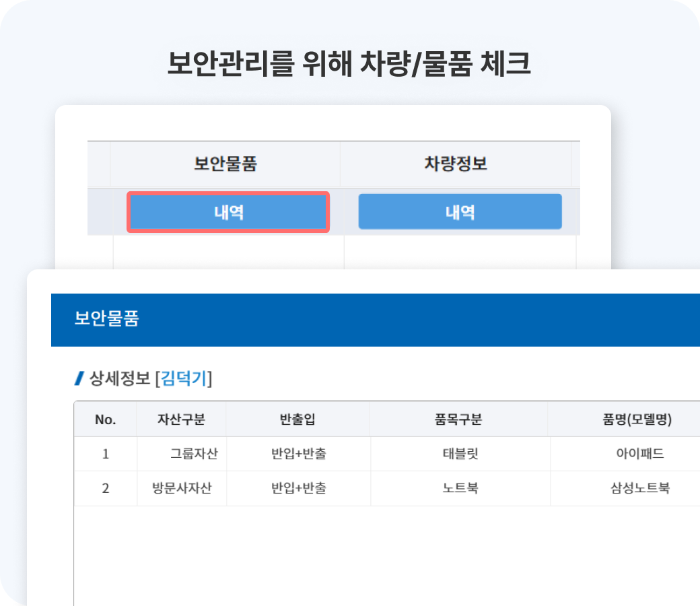Sort by the 반출입 column header
Image resolution: width=700 pixels, height=606 pixels.
coord(297,419)
